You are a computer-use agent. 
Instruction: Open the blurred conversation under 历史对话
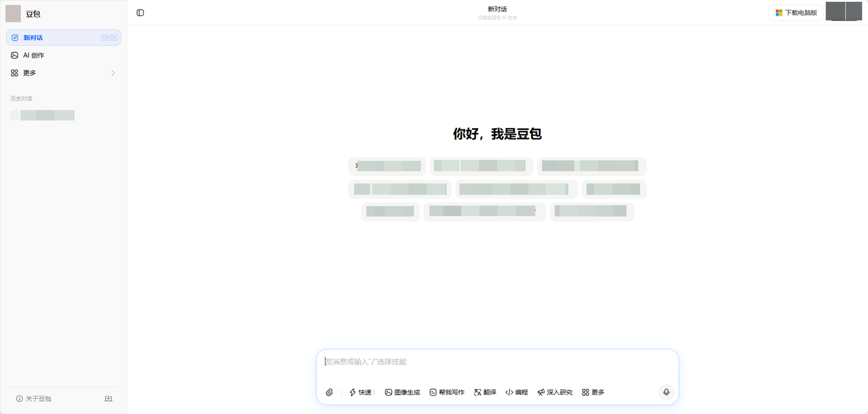click(x=43, y=115)
